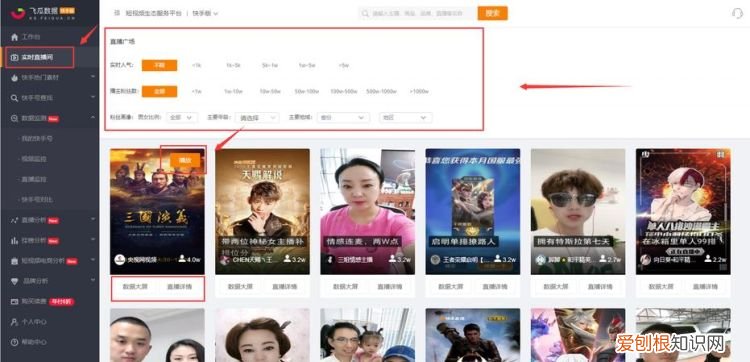Select the 500w-1000w follower filter
Screen dimensions: 750x362
point(381,91)
